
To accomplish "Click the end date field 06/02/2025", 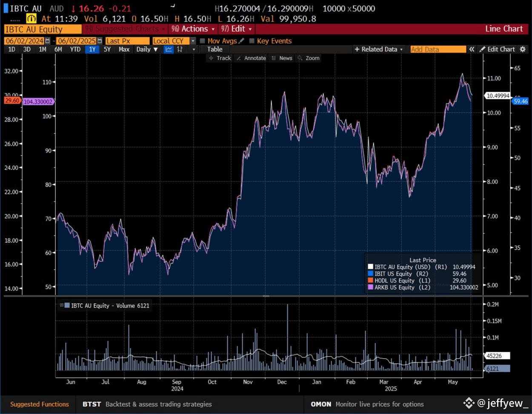I will (x=76, y=41).
